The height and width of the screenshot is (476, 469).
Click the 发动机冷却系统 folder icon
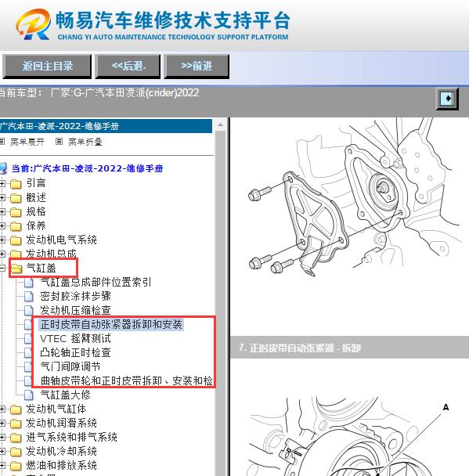[16, 452]
